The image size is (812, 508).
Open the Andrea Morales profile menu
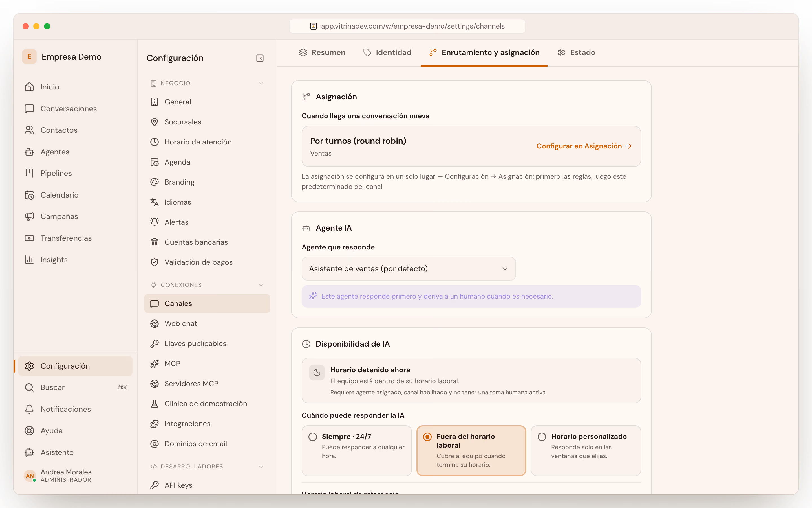58,476
